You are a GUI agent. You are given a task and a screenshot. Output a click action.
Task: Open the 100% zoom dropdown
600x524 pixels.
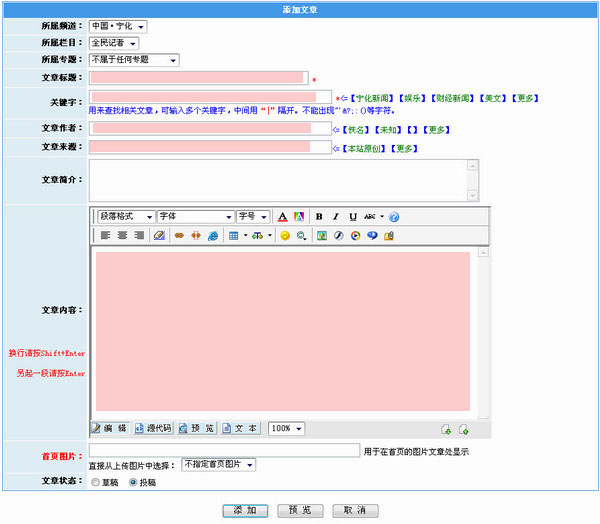(286, 429)
